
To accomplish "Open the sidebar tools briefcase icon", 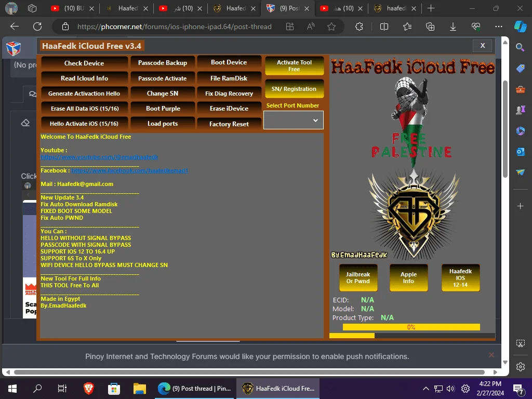I will pyautogui.click(x=520, y=89).
